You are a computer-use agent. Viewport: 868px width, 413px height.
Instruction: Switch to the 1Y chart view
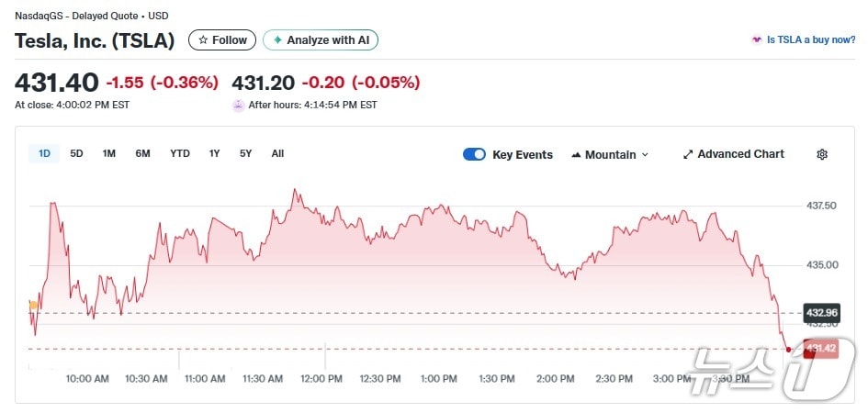tap(214, 153)
